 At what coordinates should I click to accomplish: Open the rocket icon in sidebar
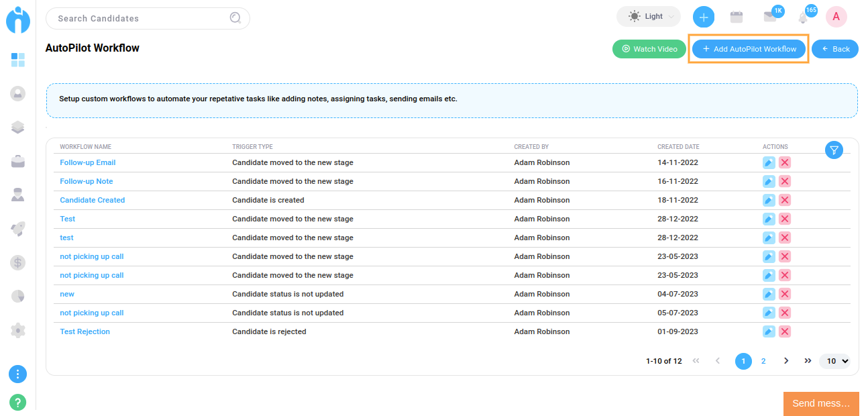(x=18, y=229)
